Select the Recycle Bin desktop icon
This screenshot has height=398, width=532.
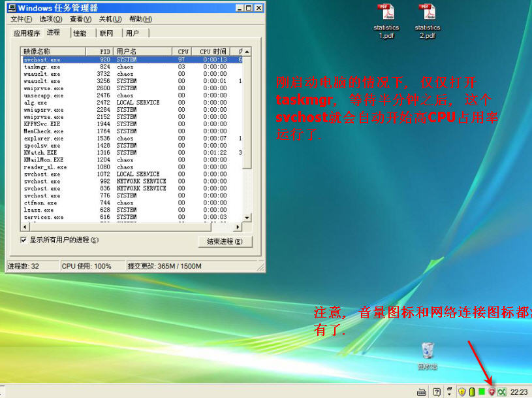[428, 356]
